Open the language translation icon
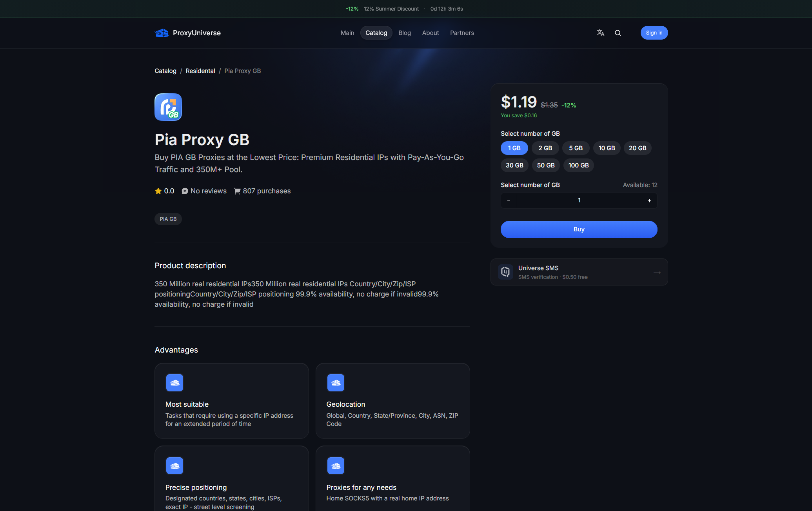812x511 pixels. pyautogui.click(x=600, y=33)
